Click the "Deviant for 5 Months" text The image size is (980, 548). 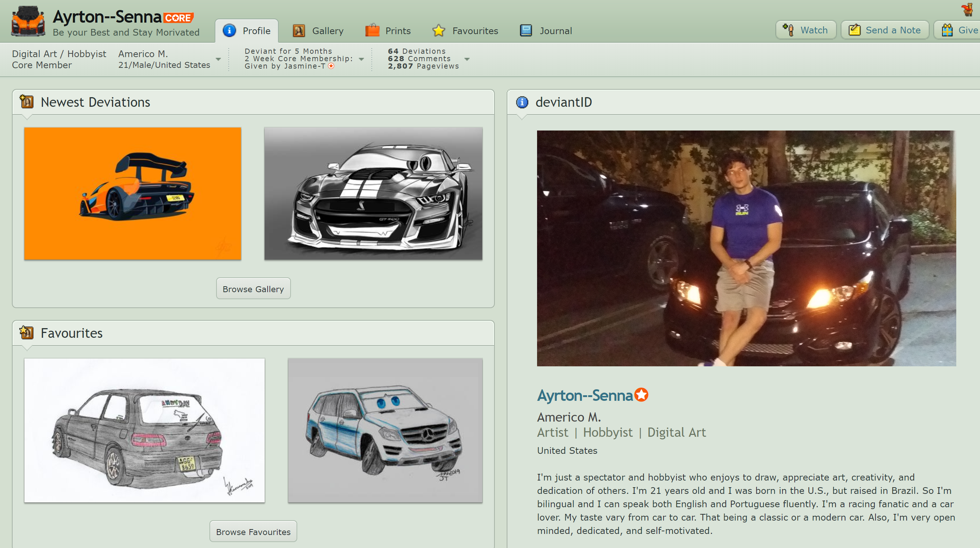(x=288, y=52)
